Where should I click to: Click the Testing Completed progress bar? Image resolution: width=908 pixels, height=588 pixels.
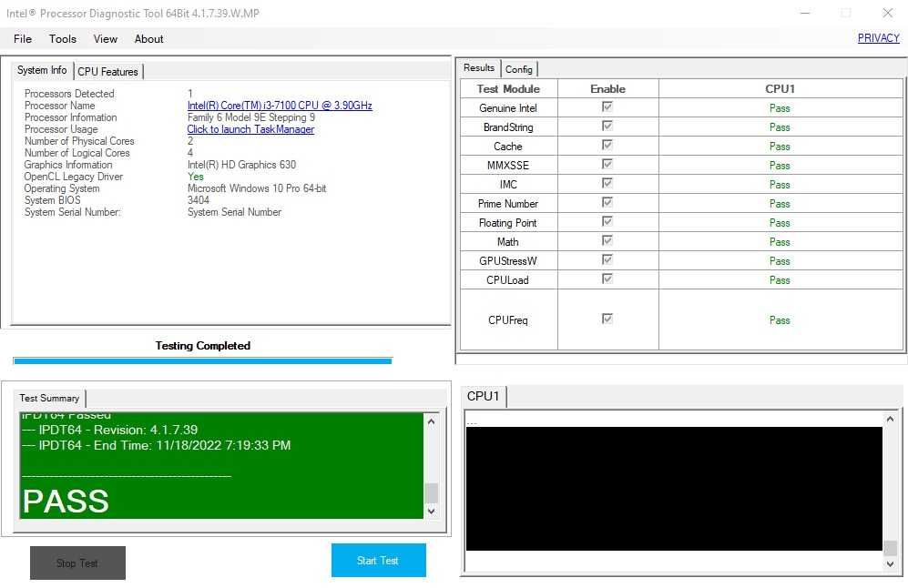click(203, 361)
